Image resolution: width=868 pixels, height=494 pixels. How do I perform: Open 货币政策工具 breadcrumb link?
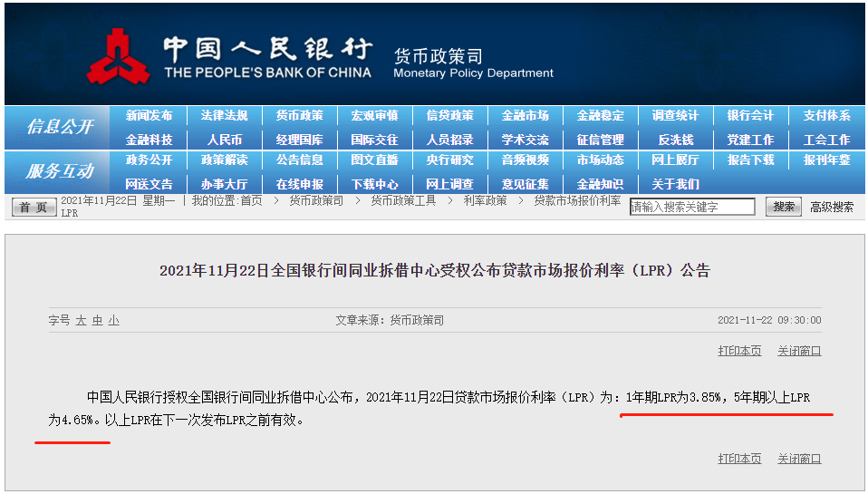tap(403, 200)
